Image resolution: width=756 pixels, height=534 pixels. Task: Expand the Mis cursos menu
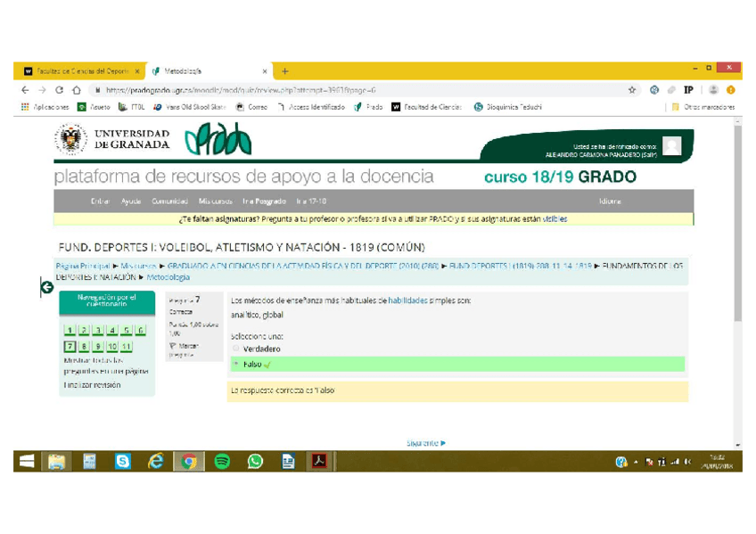click(216, 201)
